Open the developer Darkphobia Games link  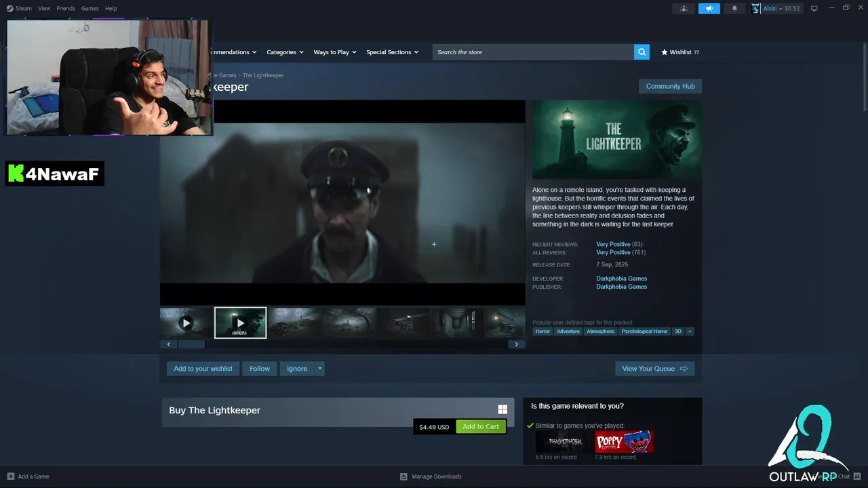(x=621, y=279)
